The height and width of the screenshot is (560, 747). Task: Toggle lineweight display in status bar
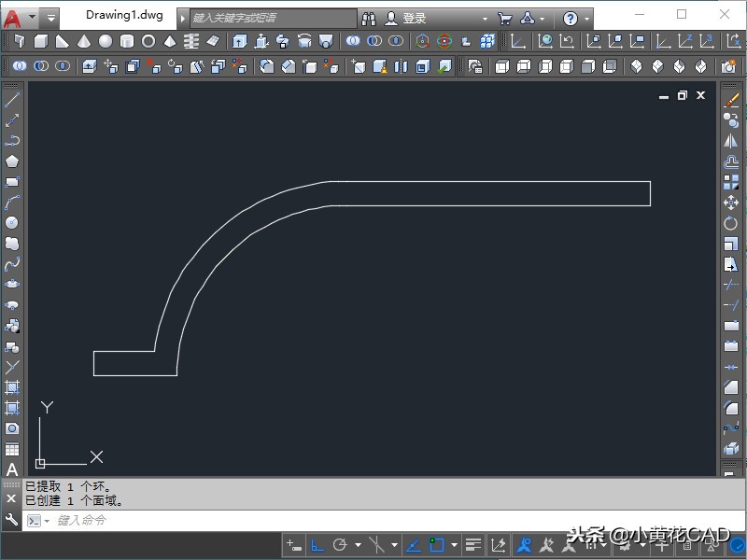tap(473, 545)
